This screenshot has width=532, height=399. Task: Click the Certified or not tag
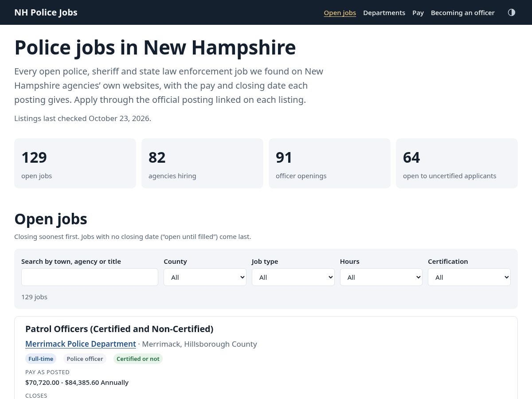(138, 359)
